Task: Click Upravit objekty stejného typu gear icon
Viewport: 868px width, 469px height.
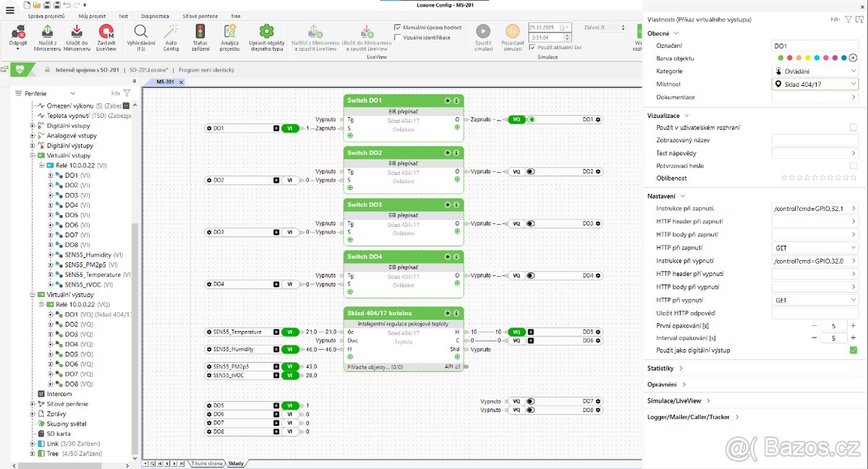Action: [x=266, y=32]
